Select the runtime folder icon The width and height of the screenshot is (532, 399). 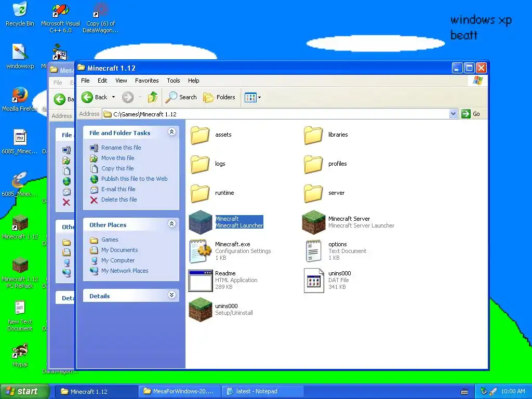pyautogui.click(x=200, y=193)
